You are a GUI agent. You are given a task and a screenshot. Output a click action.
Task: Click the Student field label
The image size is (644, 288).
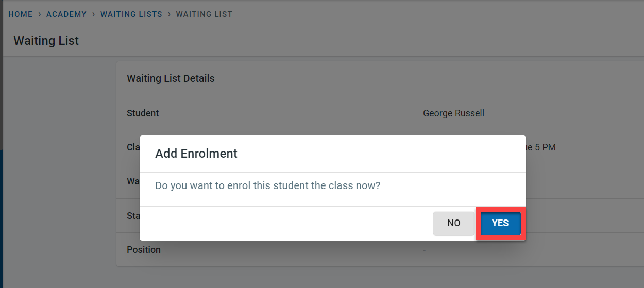coord(143,113)
